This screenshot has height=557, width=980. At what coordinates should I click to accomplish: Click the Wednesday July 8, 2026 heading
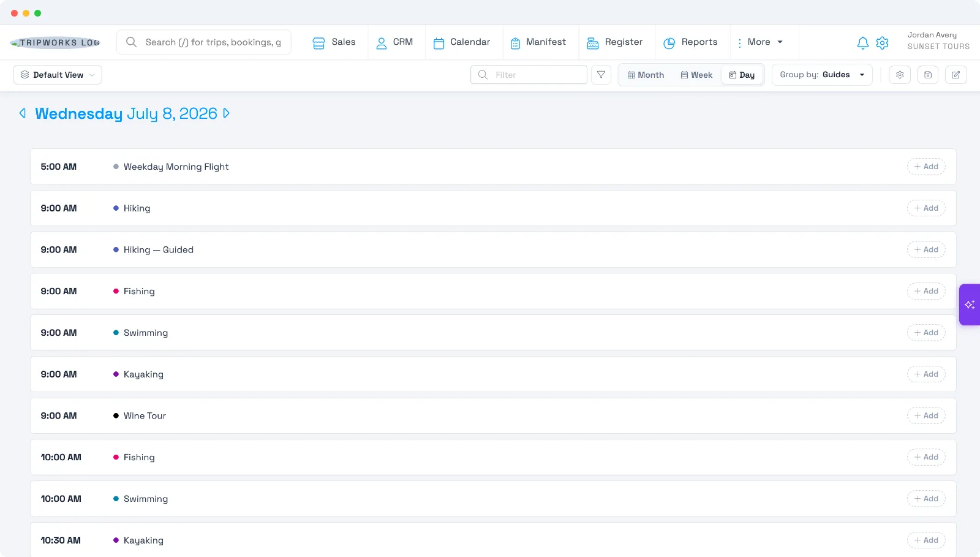[x=126, y=113]
